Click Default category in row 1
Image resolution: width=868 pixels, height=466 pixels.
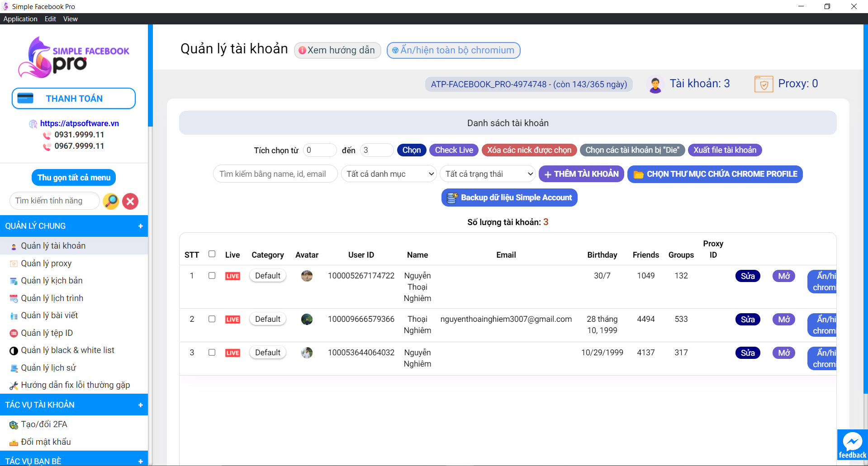(268, 276)
